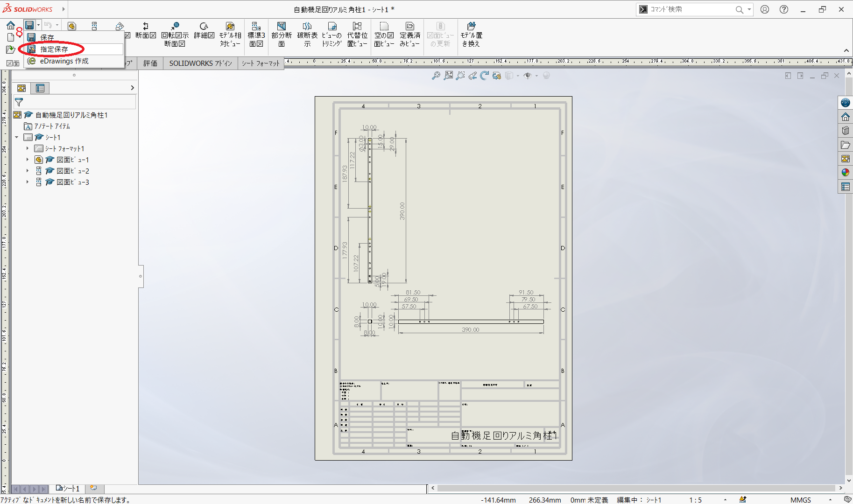Select the ビューのトリミング crop view tool
The width and height of the screenshot is (853, 504).
pos(332,35)
